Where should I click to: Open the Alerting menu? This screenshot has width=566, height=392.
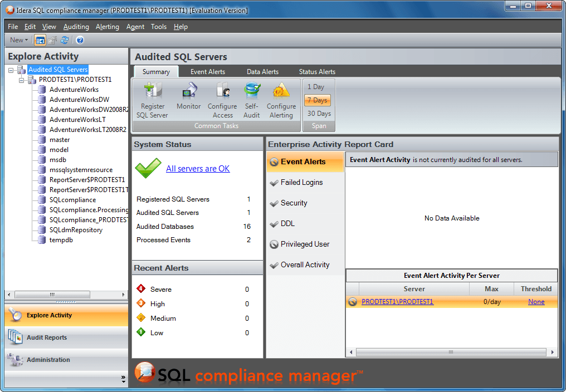coord(107,27)
